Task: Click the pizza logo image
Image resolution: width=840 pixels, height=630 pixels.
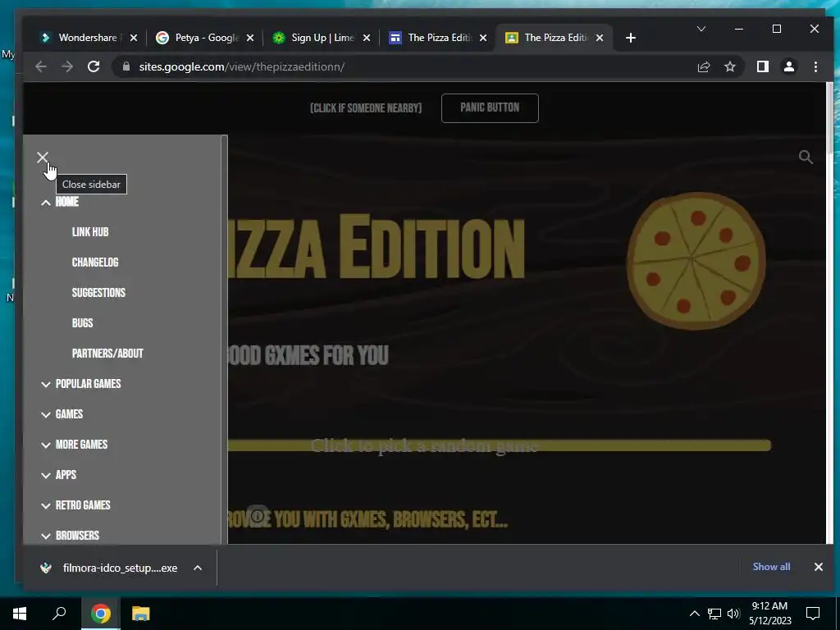Action: [x=696, y=261]
